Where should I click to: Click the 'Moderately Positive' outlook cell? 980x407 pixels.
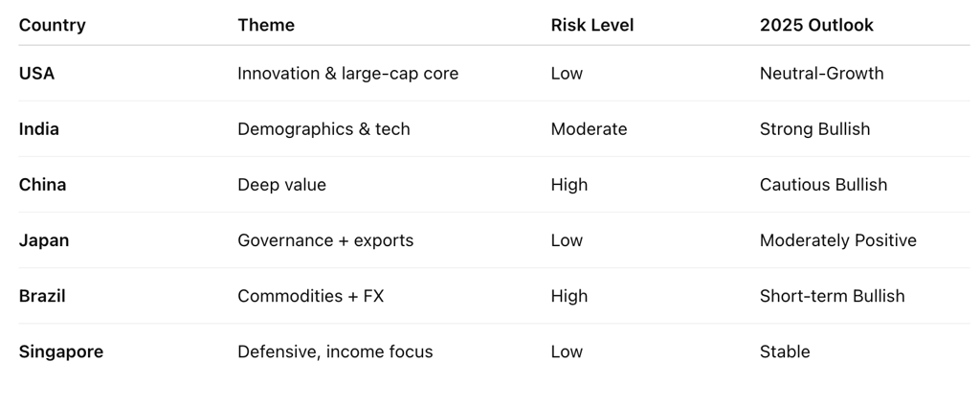pyautogui.click(x=837, y=240)
